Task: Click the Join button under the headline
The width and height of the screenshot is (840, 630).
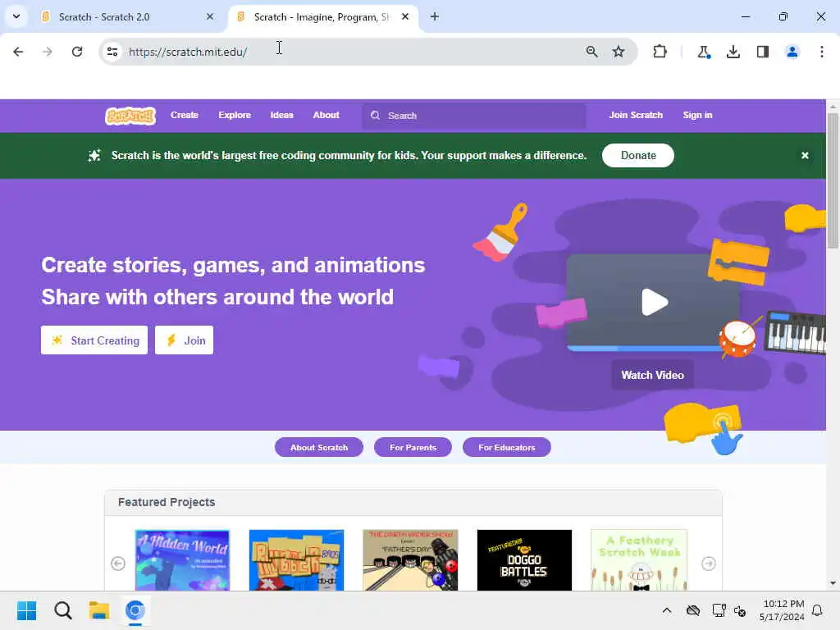Action: (x=184, y=340)
